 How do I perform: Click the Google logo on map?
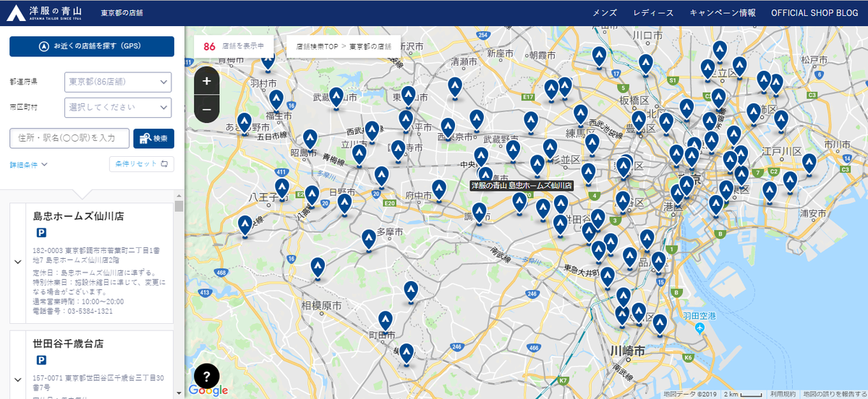208,390
